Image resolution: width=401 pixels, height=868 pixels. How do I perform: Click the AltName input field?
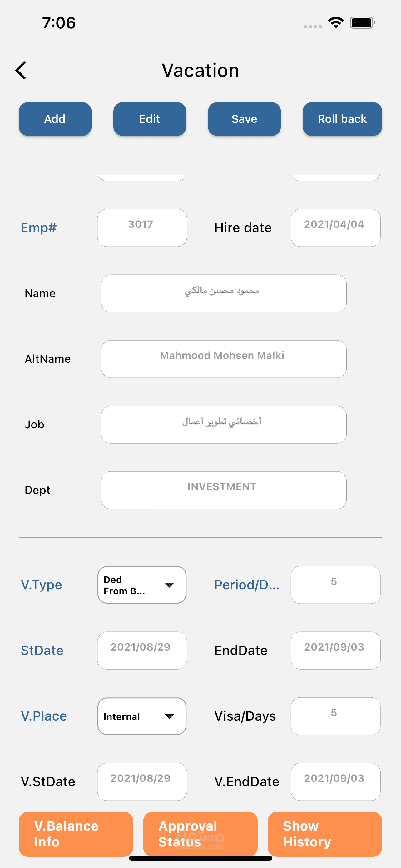click(224, 359)
